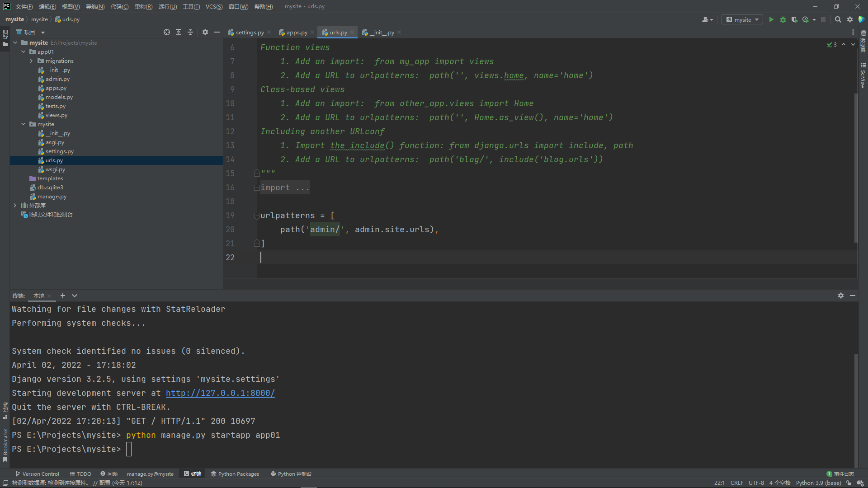868x488 pixels.
Task: Click the editor vertical scrollbar
Action: point(856,167)
